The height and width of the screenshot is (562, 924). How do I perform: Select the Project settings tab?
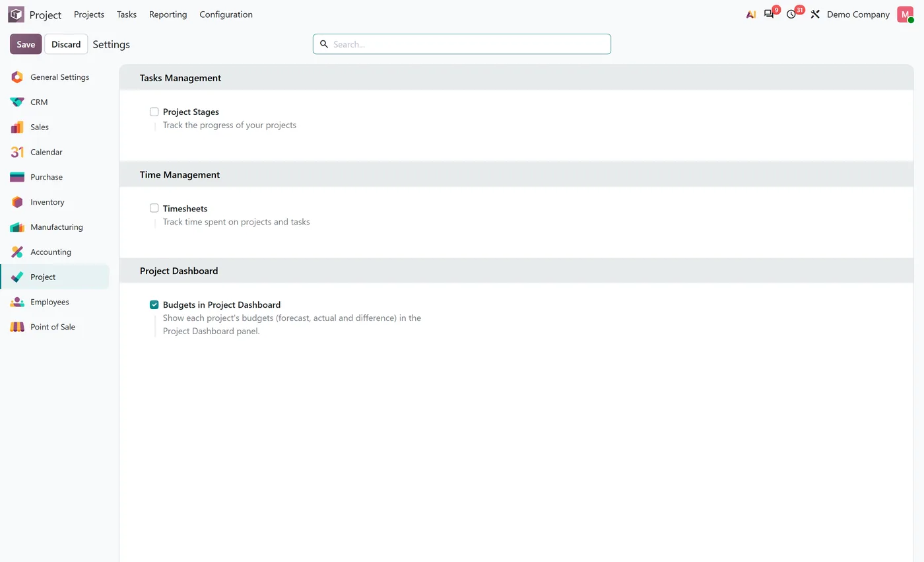55,277
